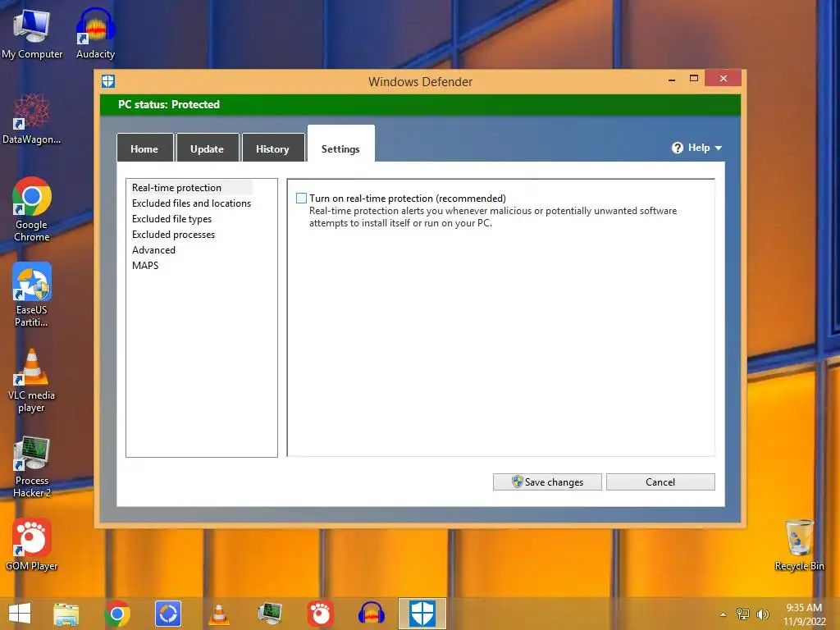Click the Windows Defender taskbar button

coord(422,614)
